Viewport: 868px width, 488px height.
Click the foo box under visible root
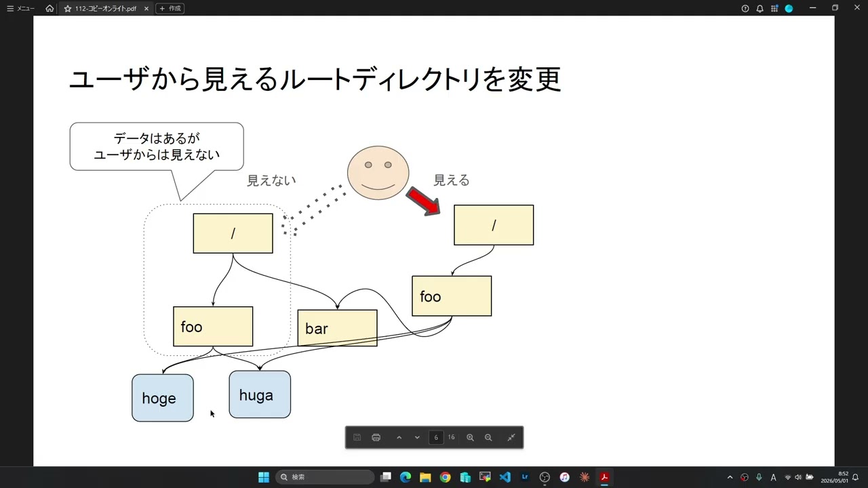pos(452,296)
